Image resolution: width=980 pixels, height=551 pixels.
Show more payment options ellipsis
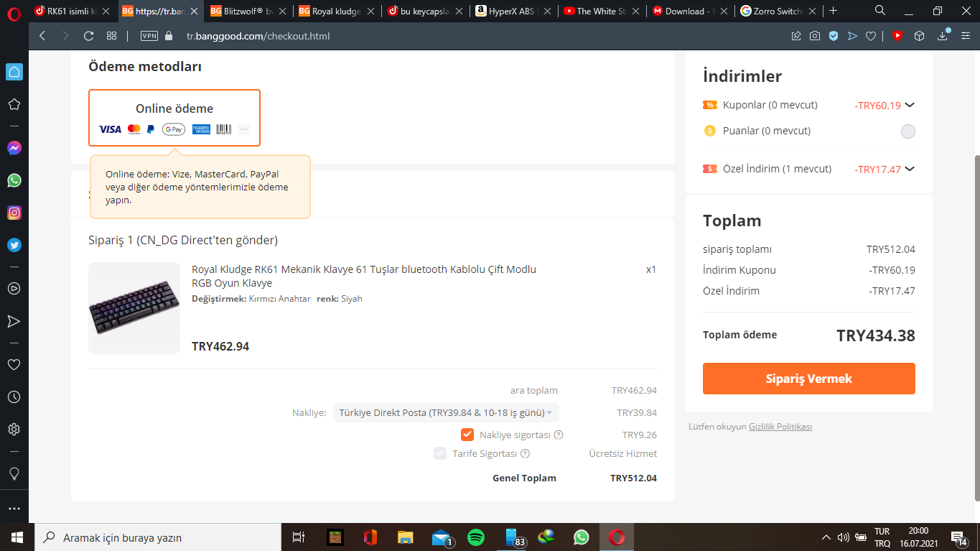pos(244,129)
